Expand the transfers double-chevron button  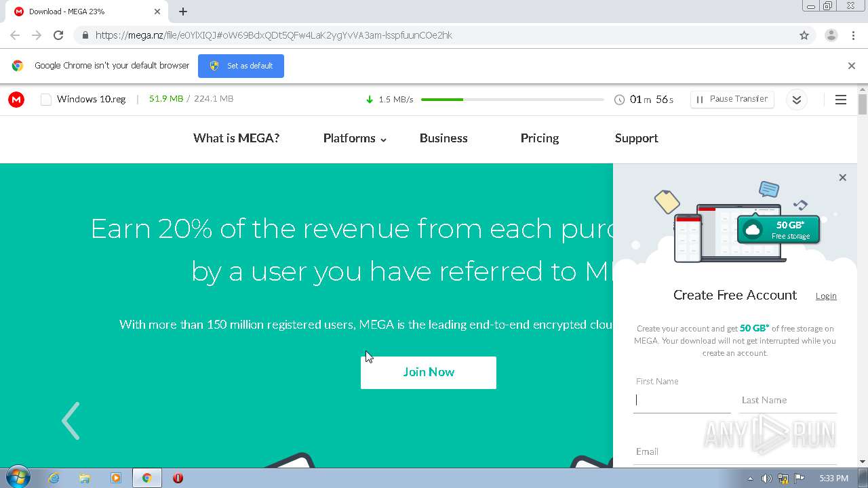point(797,100)
